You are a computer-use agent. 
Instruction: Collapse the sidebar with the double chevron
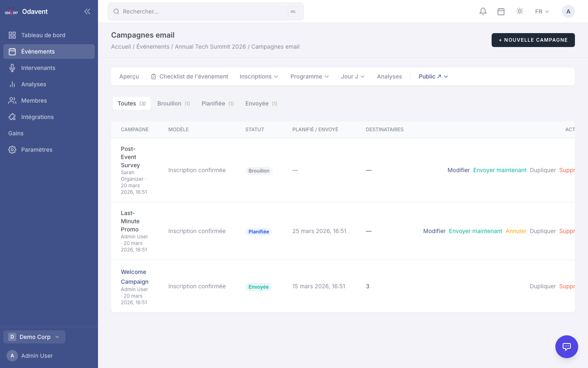87,11
